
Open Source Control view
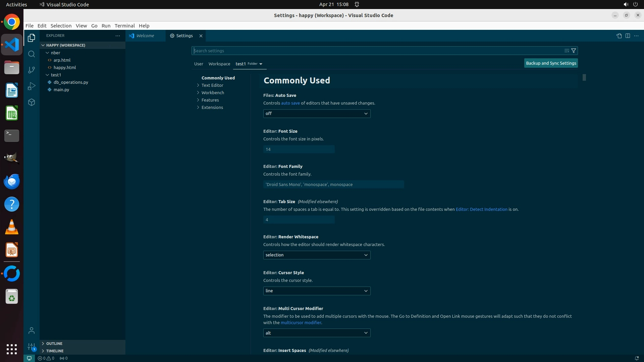coord(32,70)
